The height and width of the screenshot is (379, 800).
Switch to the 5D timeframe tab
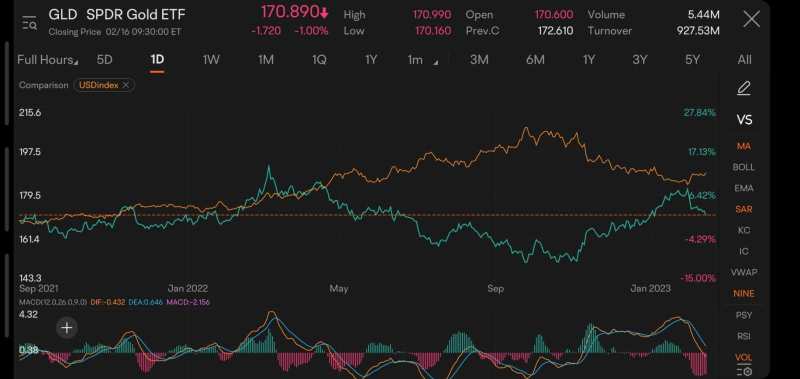104,60
